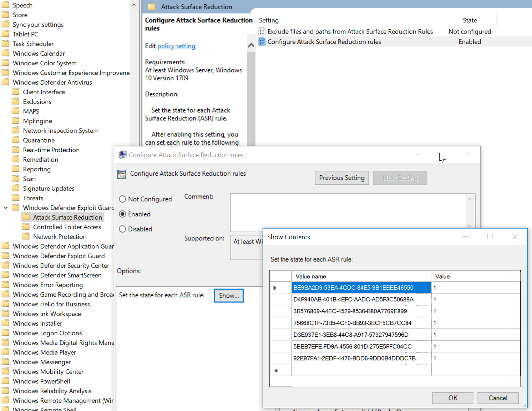
Task: Select the Enabled radio button
Action: pos(122,214)
